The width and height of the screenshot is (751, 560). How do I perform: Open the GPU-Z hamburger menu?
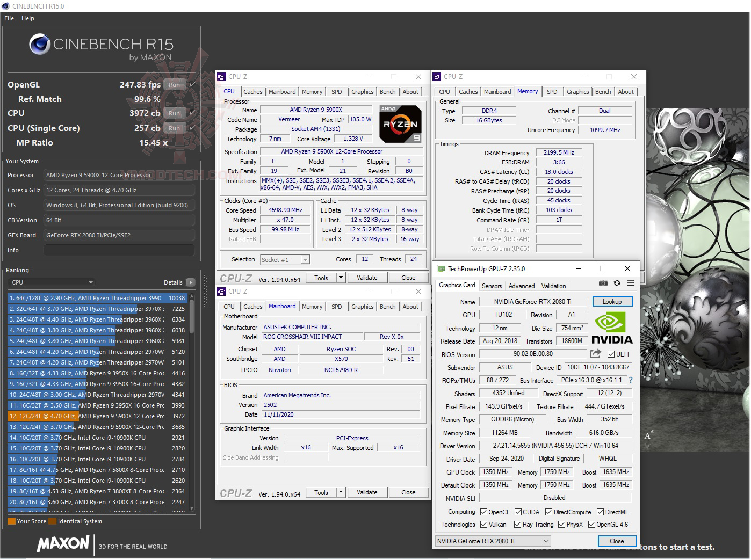click(631, 283)
